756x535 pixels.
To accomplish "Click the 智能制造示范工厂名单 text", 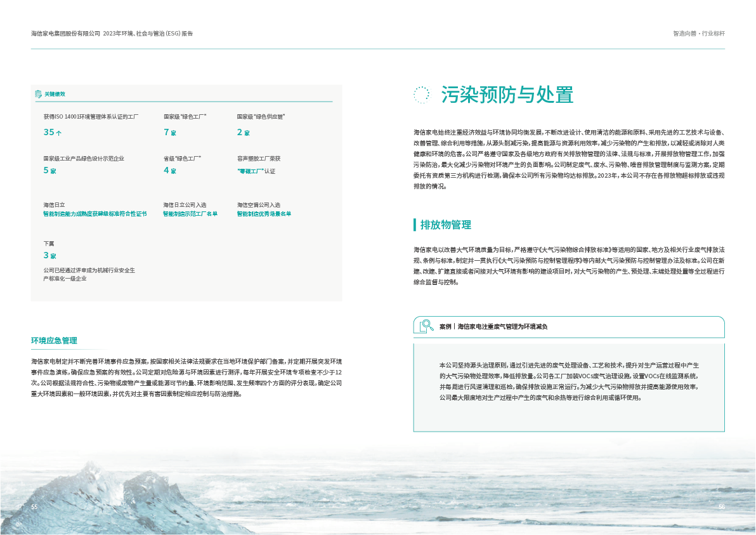I will coord(190,215).
